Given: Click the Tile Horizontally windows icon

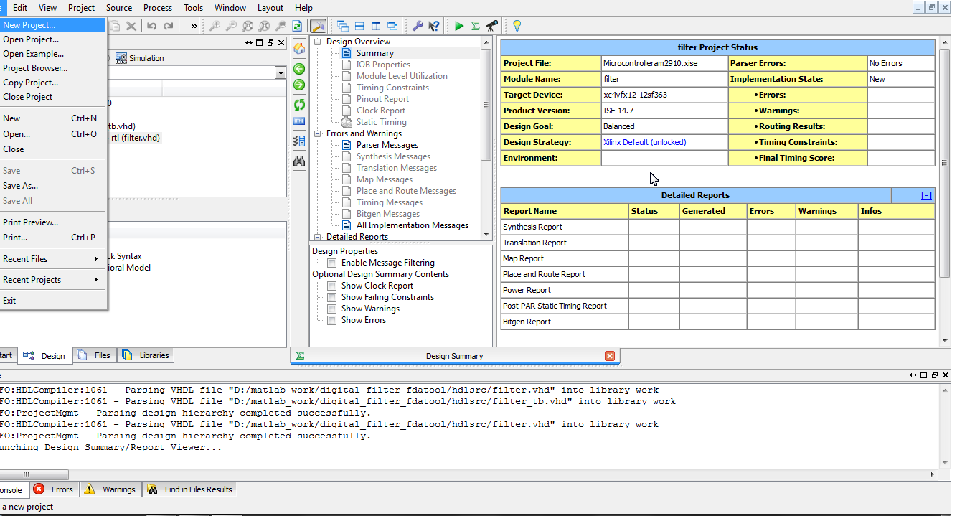Looking at the screenshot, I should click(359, 26).
